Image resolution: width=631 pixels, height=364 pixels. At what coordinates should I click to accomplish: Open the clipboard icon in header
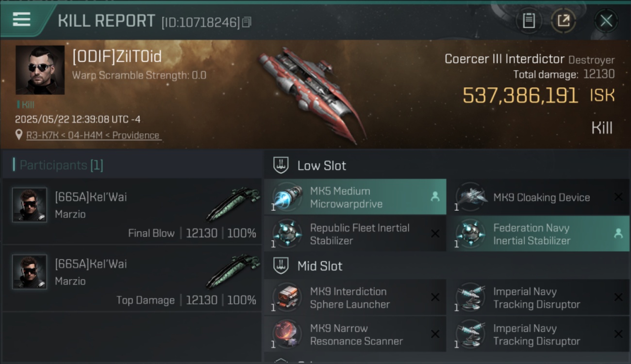pos(529,20)
